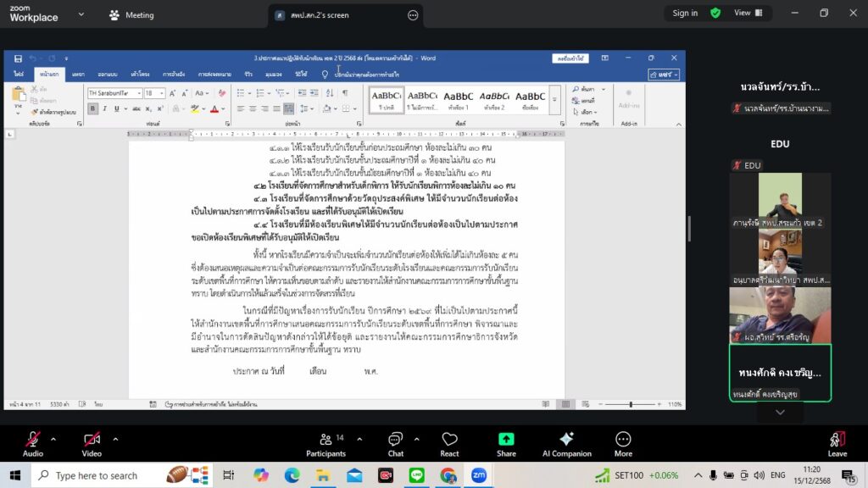Open the More options menu
868x488 pixels.
[x=623, y=443]
